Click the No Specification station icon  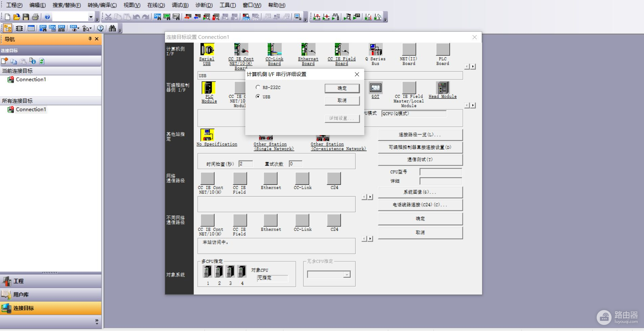click(207, 135)
